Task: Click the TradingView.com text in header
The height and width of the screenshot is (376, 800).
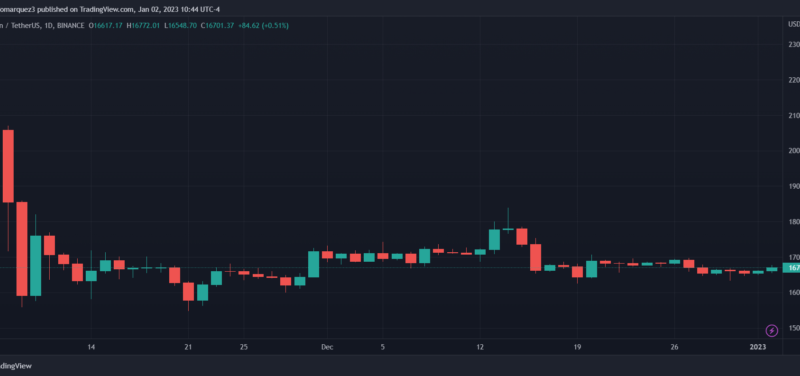Action: (x=108, y=9)
